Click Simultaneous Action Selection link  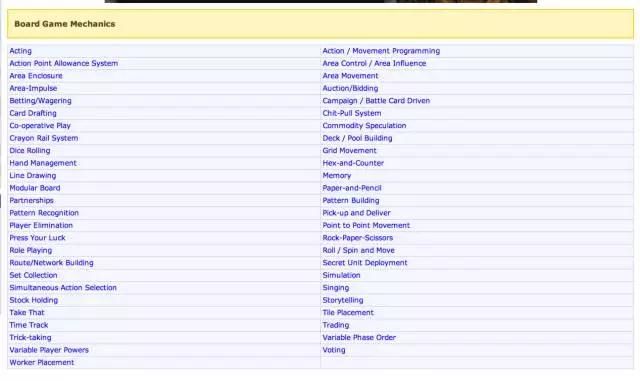(63, 288)
